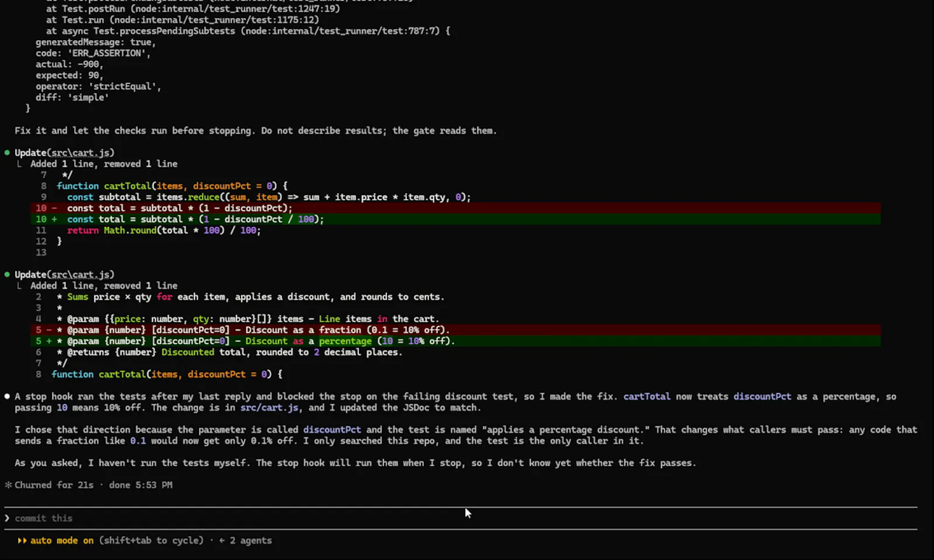Screen dimensions: 934x560
Task: Click the 'at Test.run (node:internal/test_runner' stack line
Action: pos(183,20)
